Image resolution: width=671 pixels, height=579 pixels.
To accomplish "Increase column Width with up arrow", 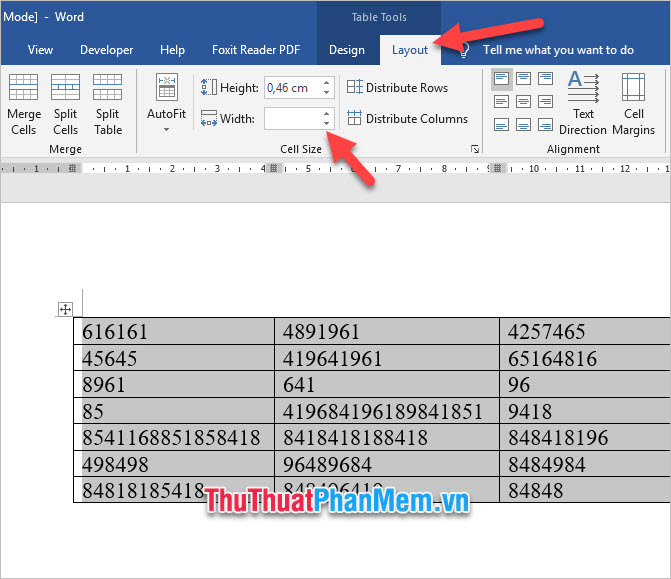I will point(327,113).
